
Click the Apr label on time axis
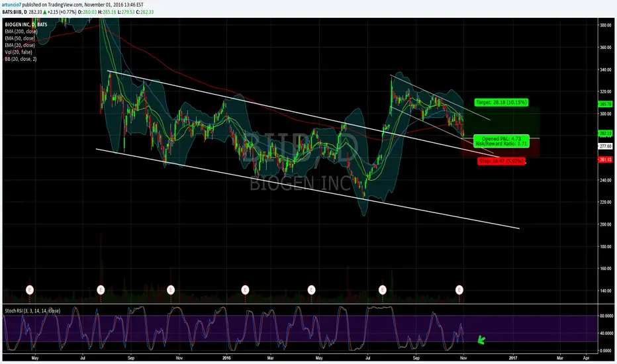pos(586,358)
